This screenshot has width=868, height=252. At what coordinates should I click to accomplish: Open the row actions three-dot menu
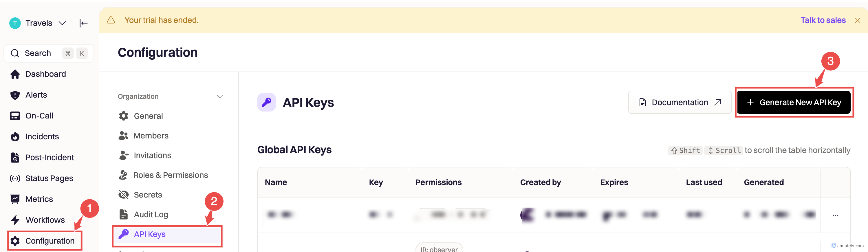coord(835,215)
